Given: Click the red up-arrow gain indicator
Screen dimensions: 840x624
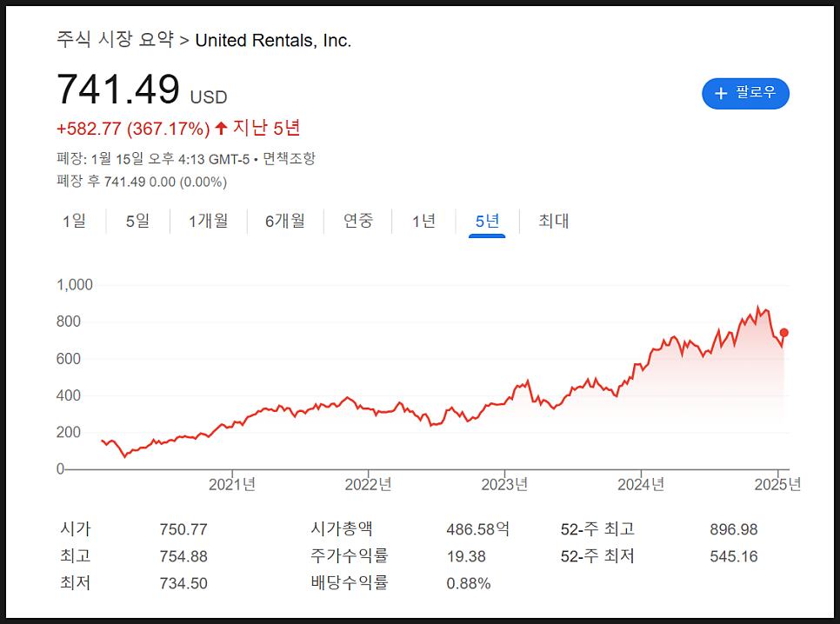Looking at the screenshot, I should pyautogui.click(x=221, y=128).
